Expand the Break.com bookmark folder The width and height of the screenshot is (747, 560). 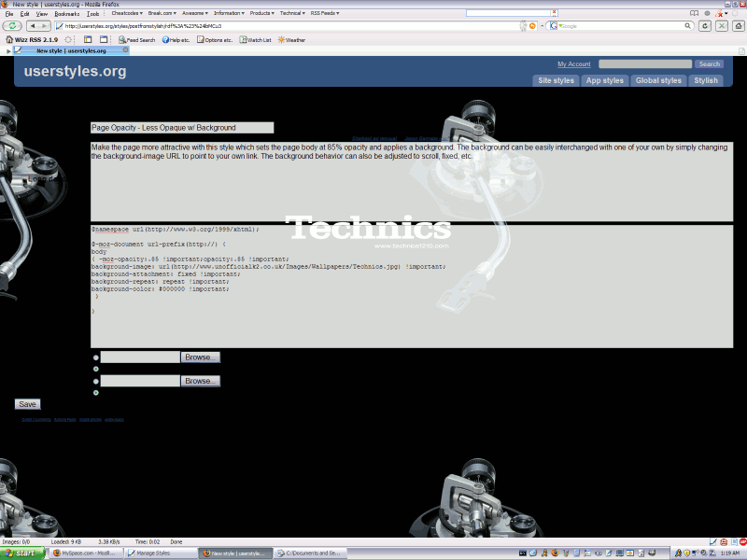coord(162,13)
